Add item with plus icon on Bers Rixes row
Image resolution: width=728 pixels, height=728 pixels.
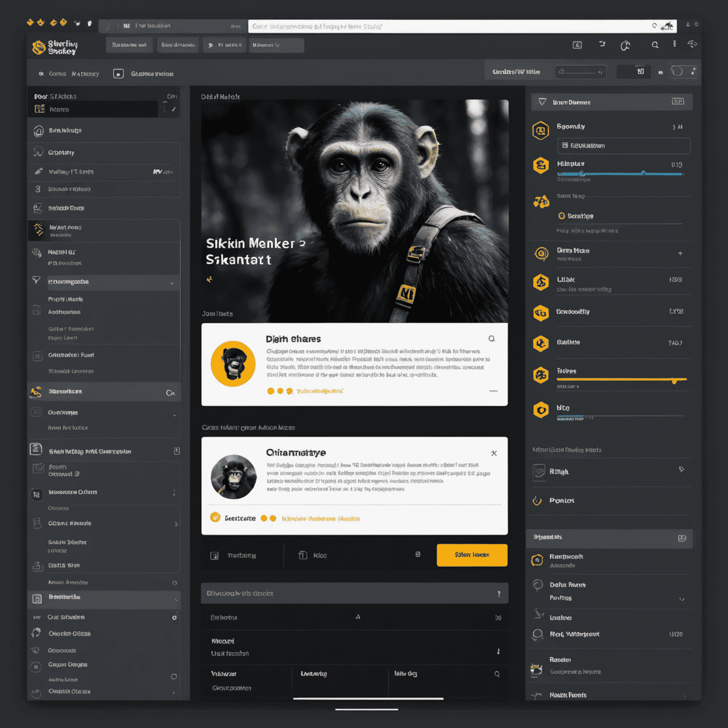click(680, 254)
